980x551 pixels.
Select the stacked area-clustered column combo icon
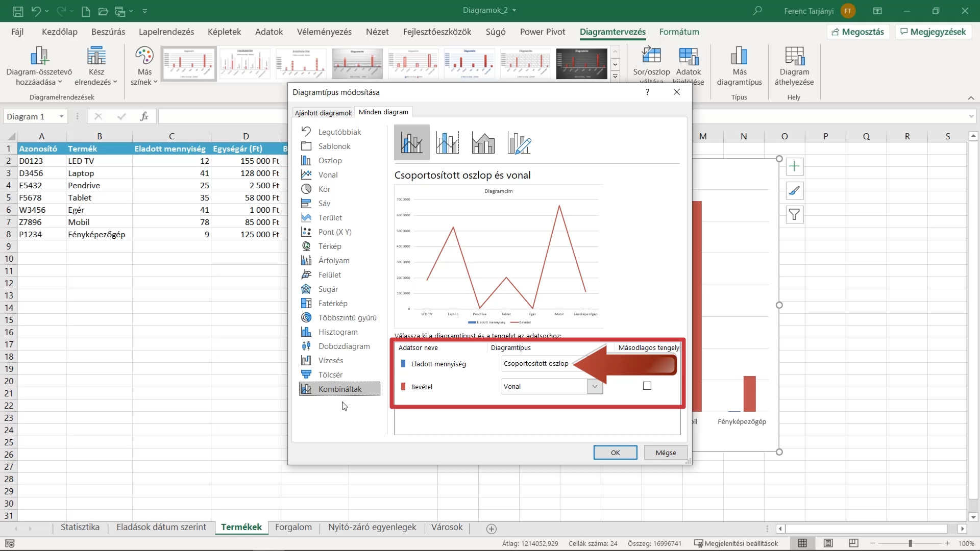tap(483, 142)
